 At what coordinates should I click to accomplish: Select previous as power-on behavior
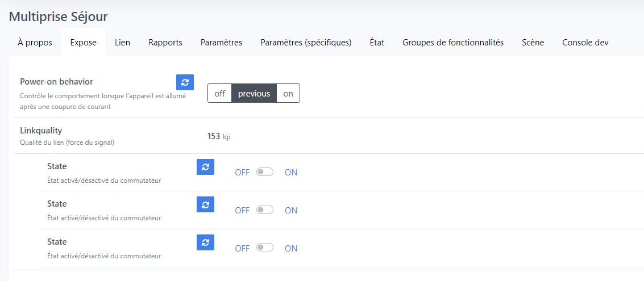point(254,94)
